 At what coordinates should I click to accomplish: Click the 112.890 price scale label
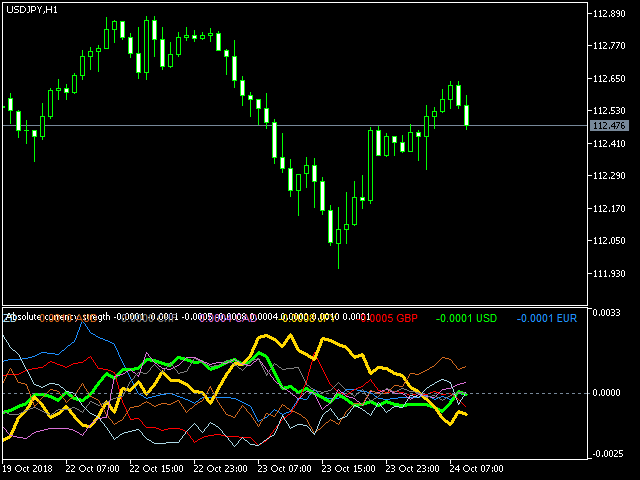[609, 14]
